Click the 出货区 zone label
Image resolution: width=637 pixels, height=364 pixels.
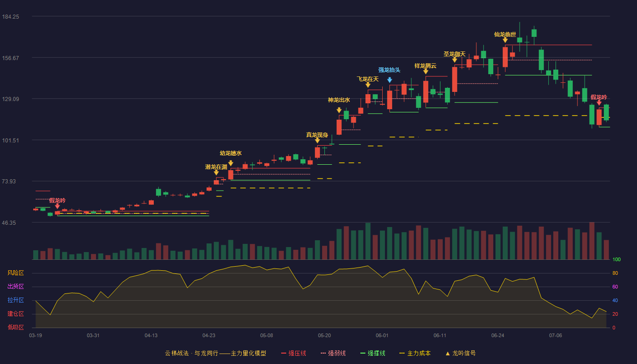(16, 287)
